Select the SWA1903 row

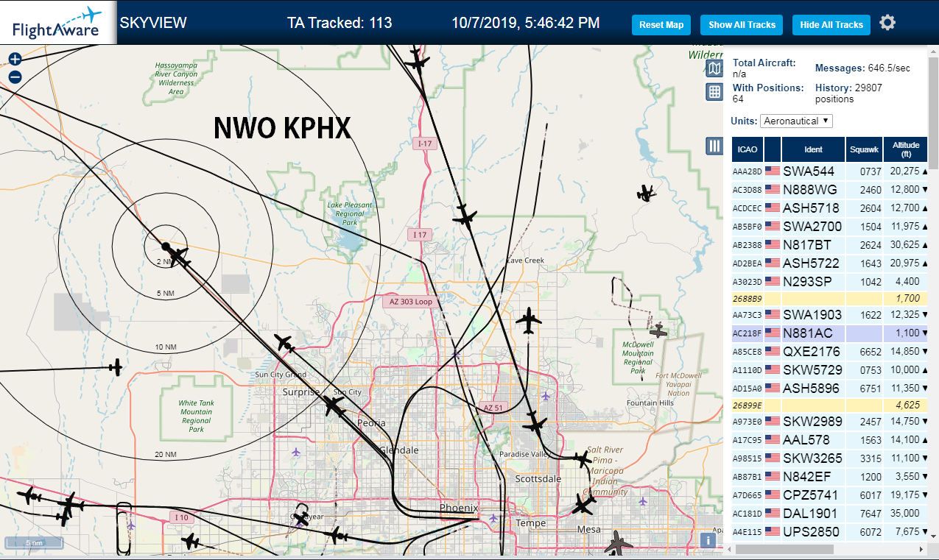tap(830, 315)
